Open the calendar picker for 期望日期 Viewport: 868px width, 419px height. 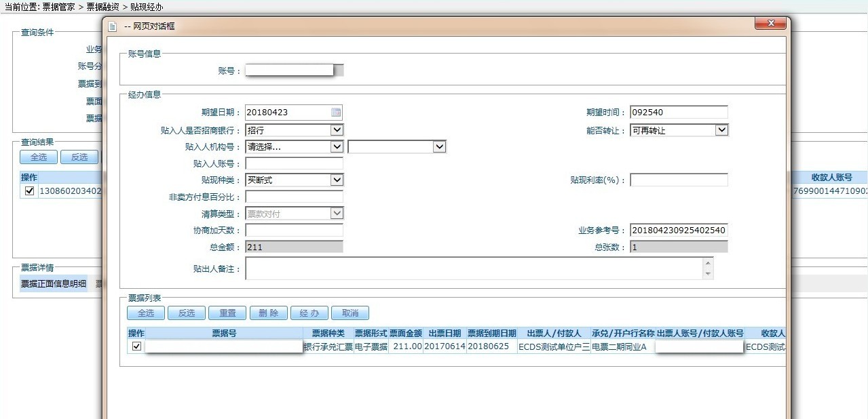[336, 113]
